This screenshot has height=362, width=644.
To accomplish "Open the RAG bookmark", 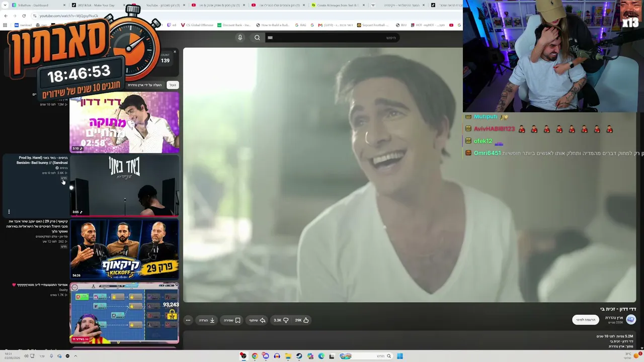I will coord(301,25).
